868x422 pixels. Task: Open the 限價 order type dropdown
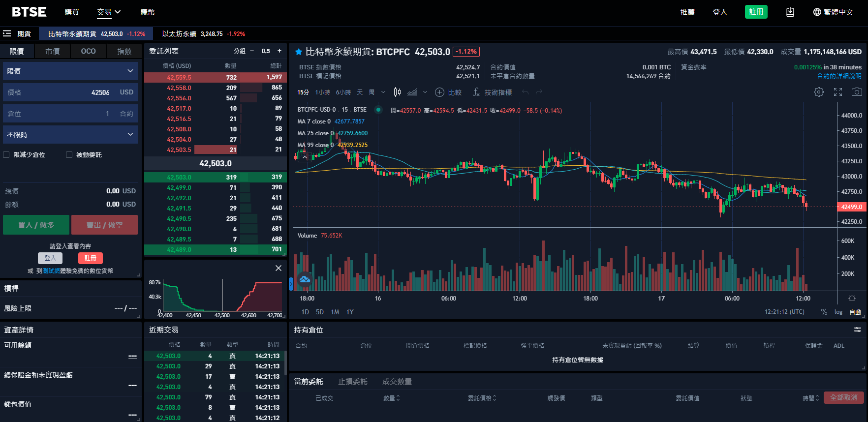click(70, 71)
